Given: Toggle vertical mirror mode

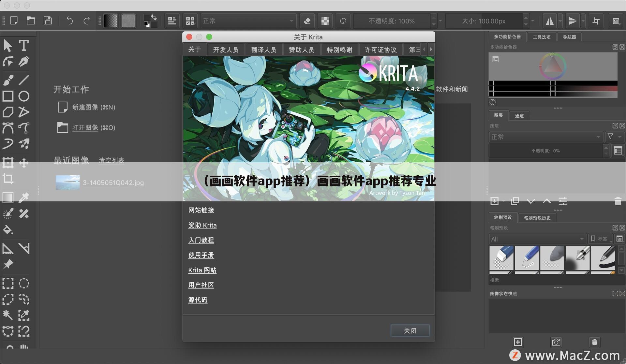Looking at the screenshot, I should tap(572, 21).
